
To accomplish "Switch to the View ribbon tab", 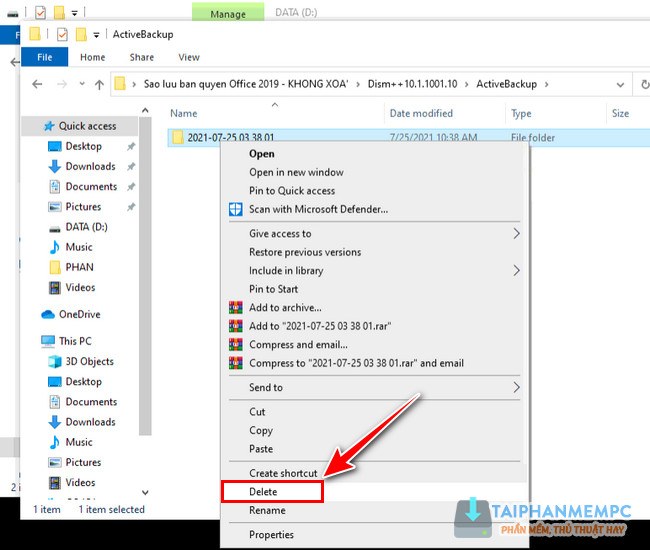I will (189, 58).
